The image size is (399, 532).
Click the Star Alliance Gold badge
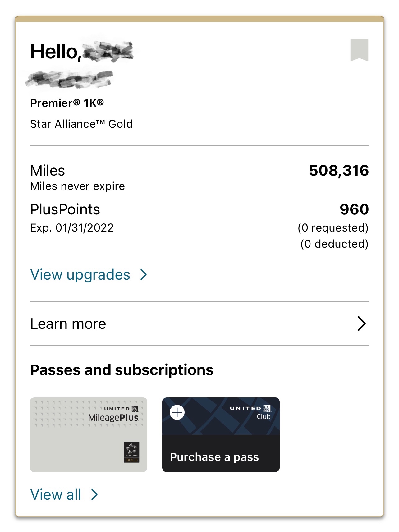click(x=131, y=452)
